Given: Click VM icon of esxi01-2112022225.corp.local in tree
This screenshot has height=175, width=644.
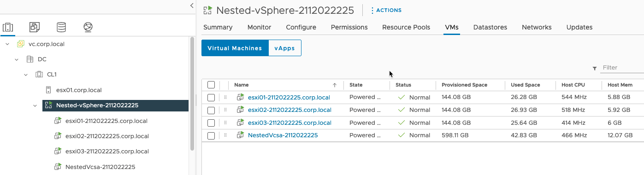Looking at the screenshot, I should tap(58, 121).
